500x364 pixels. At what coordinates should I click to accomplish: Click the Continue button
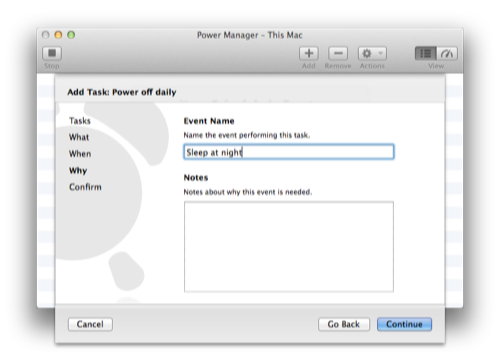pyautogui.click(x=404, y=324)
